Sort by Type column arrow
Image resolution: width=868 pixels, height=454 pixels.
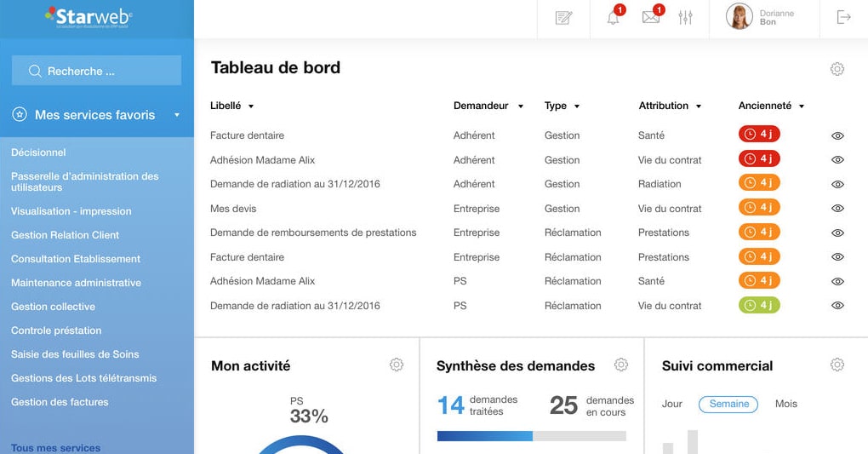pyautogui.click(x=577, y=106)
